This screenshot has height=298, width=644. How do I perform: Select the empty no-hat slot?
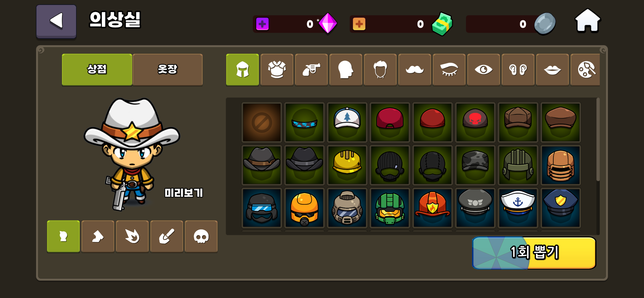[x=262, y=122]
